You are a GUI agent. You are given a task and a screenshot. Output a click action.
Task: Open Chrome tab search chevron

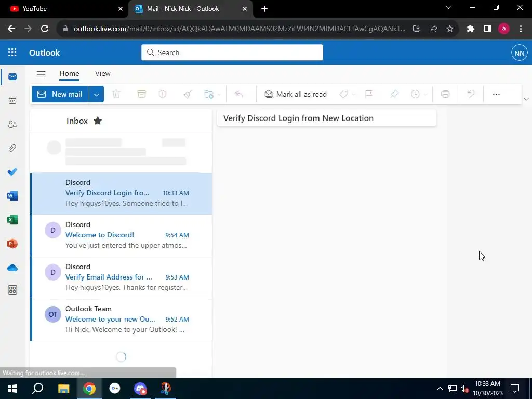click(x=448, y=7)
